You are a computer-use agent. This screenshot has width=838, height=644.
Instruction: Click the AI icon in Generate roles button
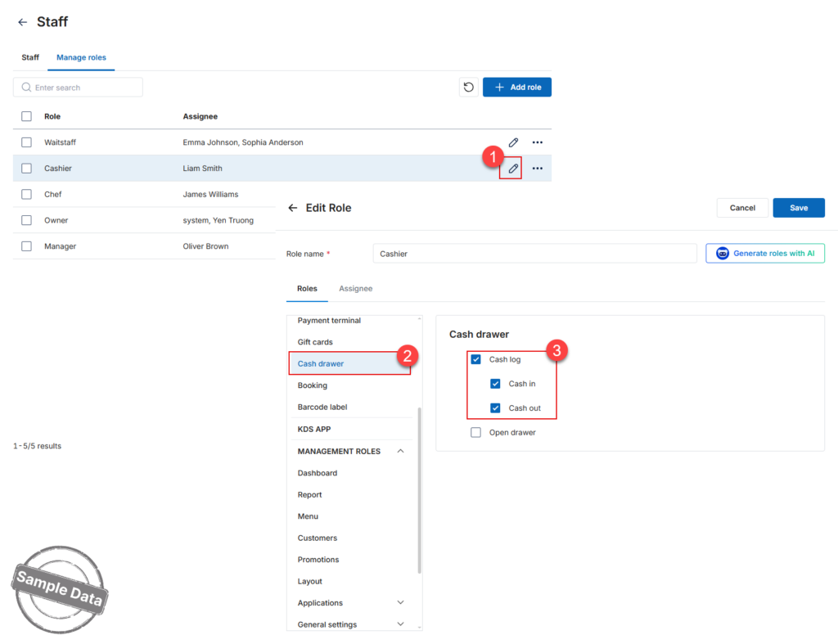(x=722, y=254)
